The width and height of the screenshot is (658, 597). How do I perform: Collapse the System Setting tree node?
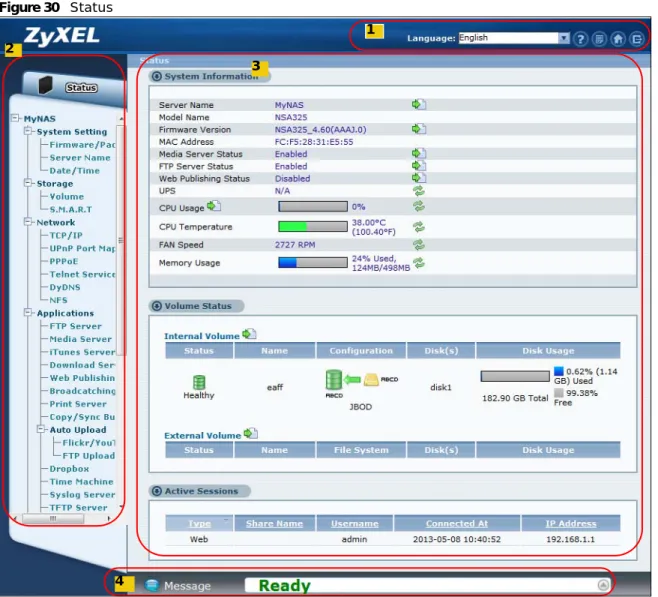pos(28,131)
